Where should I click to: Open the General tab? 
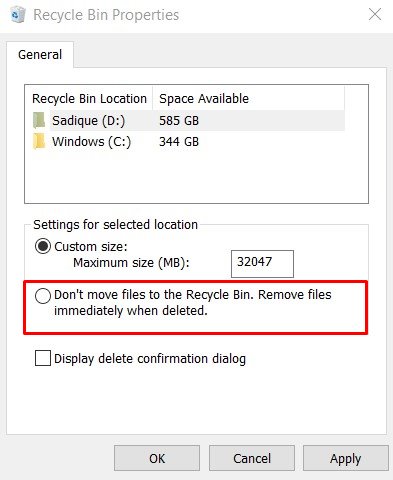click(40, 55)
